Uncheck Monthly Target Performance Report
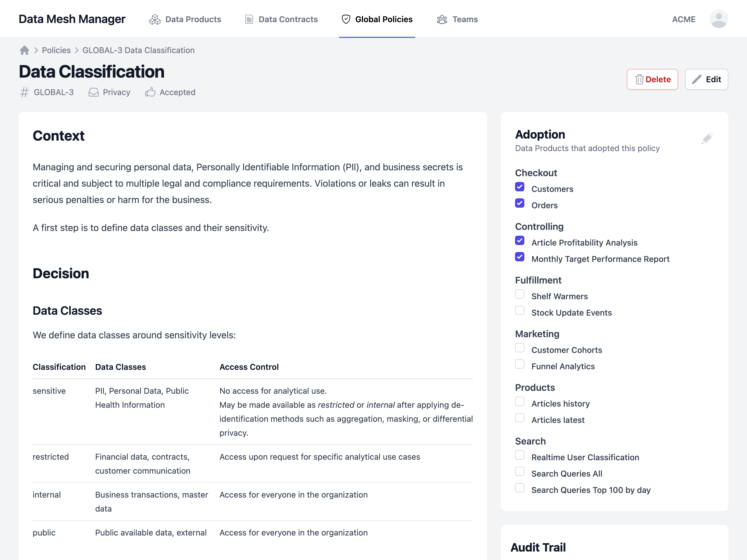The height and width of the screenshot is (560, 747). (519, 257)
